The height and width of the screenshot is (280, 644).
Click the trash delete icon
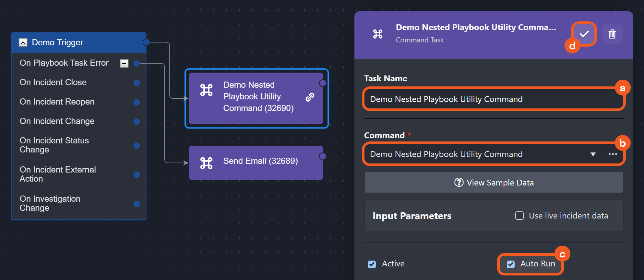[x=612, y=34]
